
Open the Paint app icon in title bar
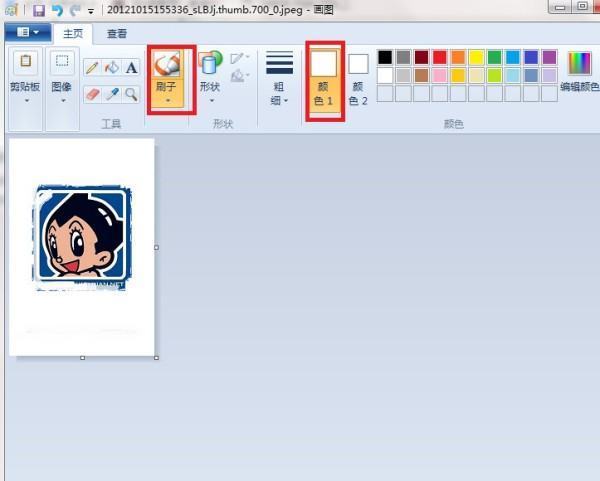tap(11, 10)
